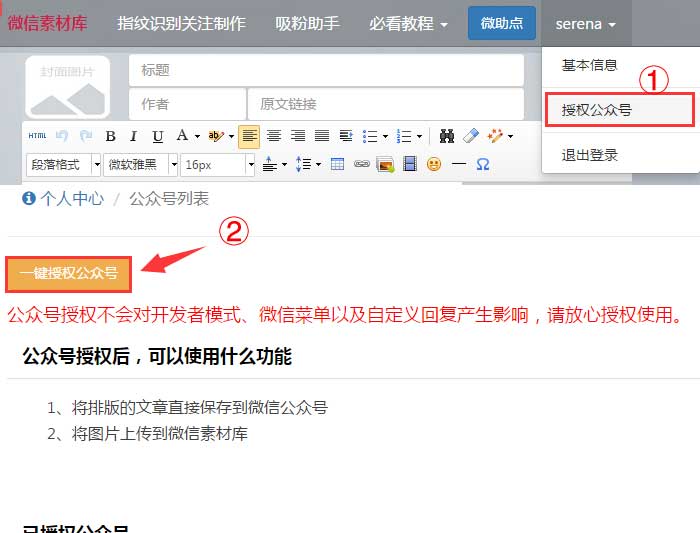The height and width of the screenshot is (533, 700).
Task: Justify text alignment
Action: [322, 136]
